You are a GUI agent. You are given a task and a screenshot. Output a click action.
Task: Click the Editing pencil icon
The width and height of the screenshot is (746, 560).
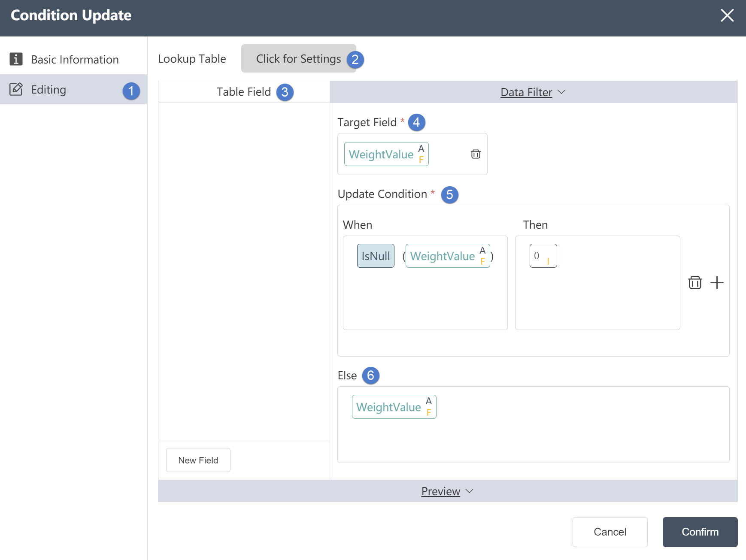pos(16,89)
